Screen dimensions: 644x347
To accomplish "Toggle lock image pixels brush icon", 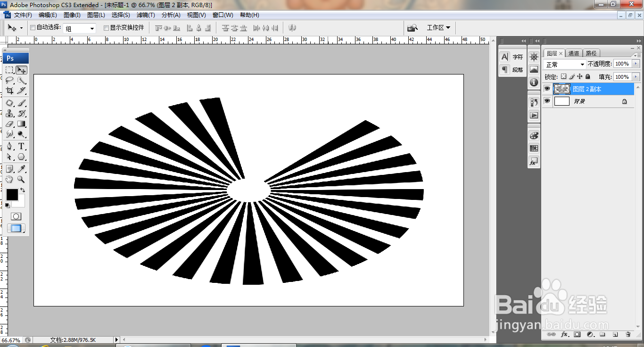I will [572, 76].
